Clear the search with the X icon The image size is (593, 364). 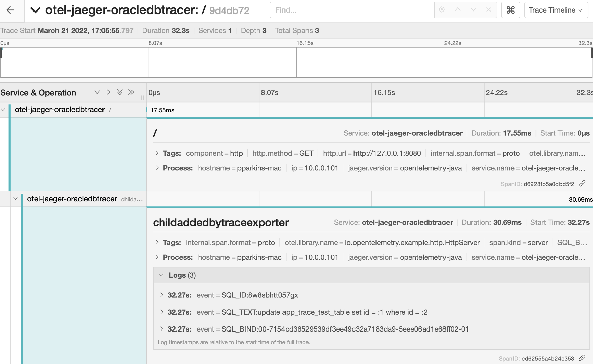[489, 10]
